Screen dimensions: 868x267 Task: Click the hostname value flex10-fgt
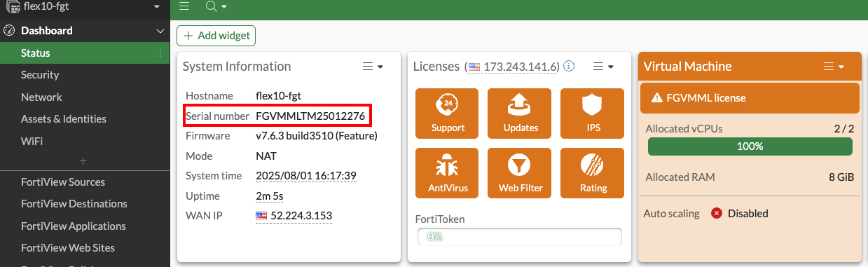click(x=278, y=95)
